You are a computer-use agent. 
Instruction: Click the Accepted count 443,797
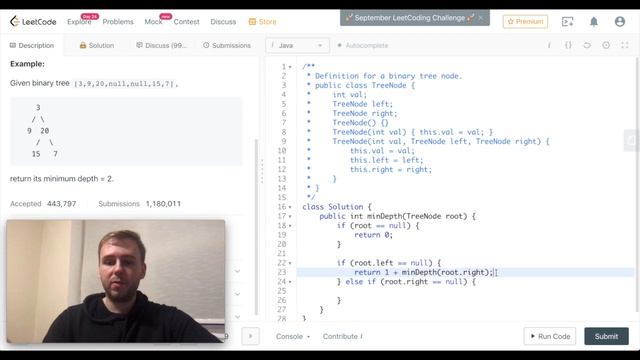click(61, 204)
